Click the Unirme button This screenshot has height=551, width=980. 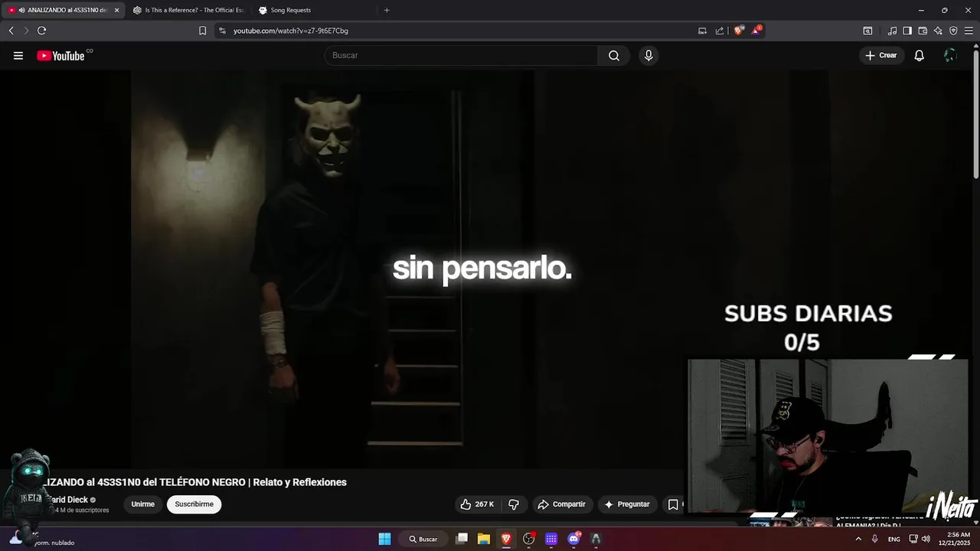[x=142, y=504]
